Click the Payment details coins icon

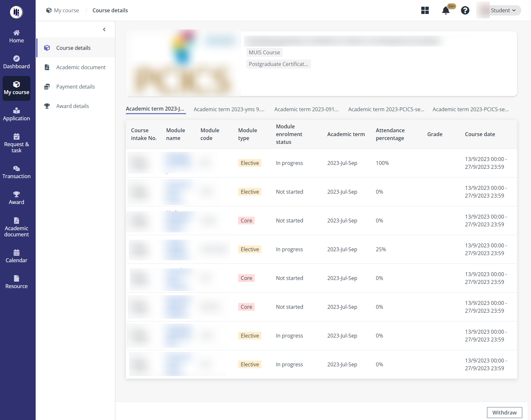pos(47,87)
